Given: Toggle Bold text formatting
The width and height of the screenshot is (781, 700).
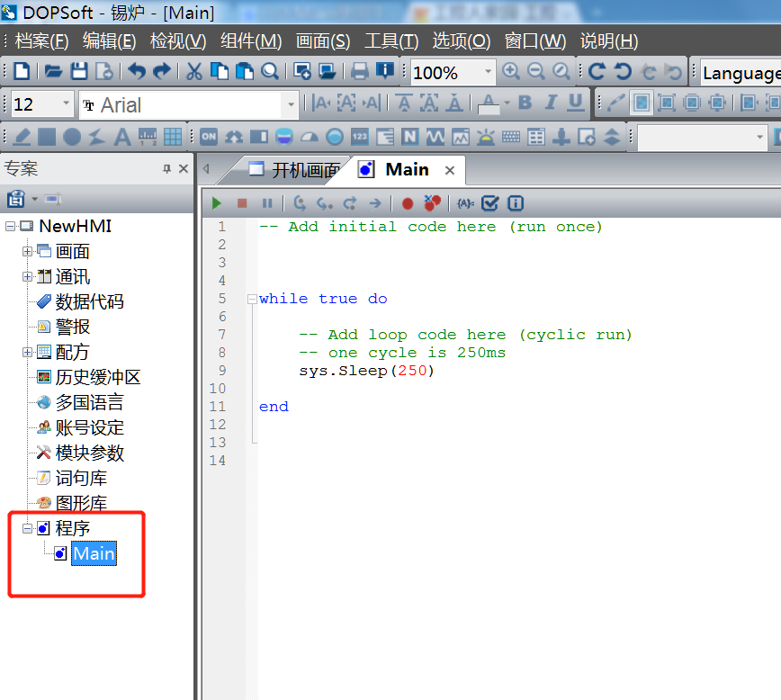Looking at the screenshot, I should (x=525, y=103).
